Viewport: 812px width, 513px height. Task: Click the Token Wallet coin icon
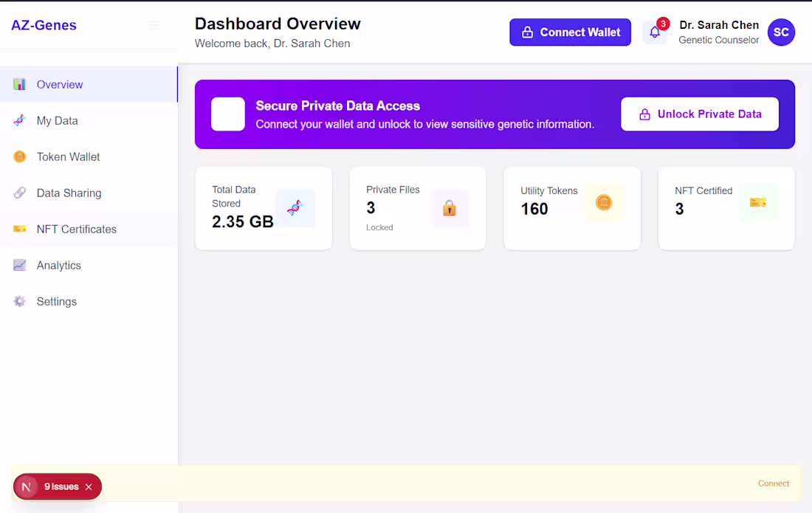[x=19, y=156]
